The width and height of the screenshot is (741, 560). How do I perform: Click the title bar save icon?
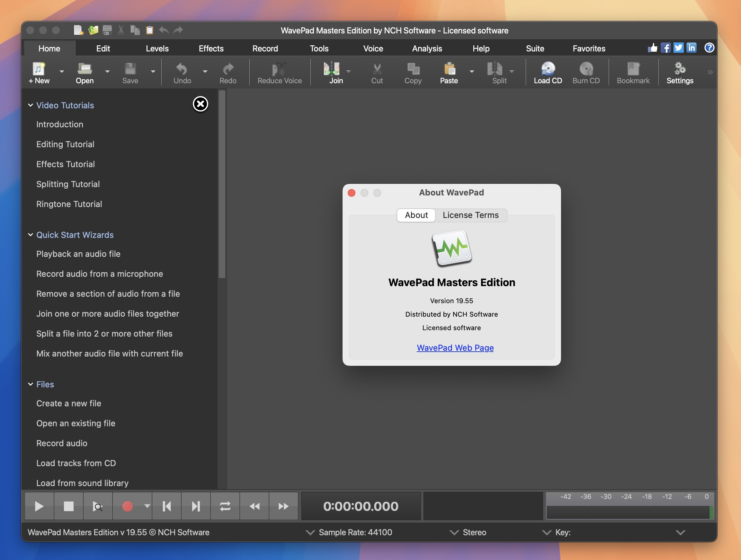107,30
